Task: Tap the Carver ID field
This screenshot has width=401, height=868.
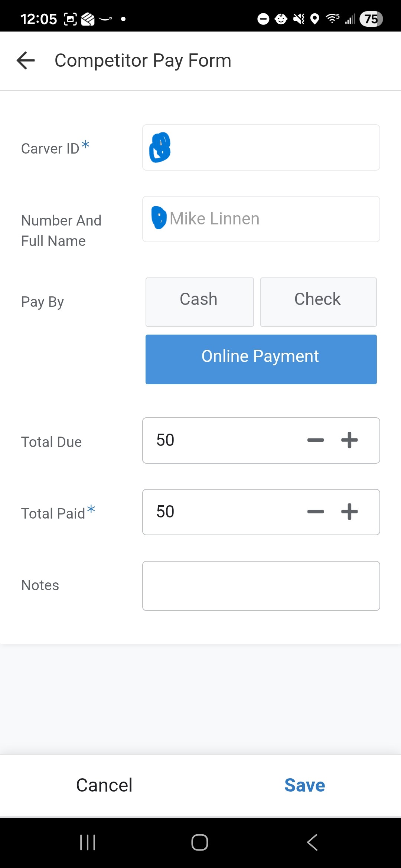Action: [261, 147]
